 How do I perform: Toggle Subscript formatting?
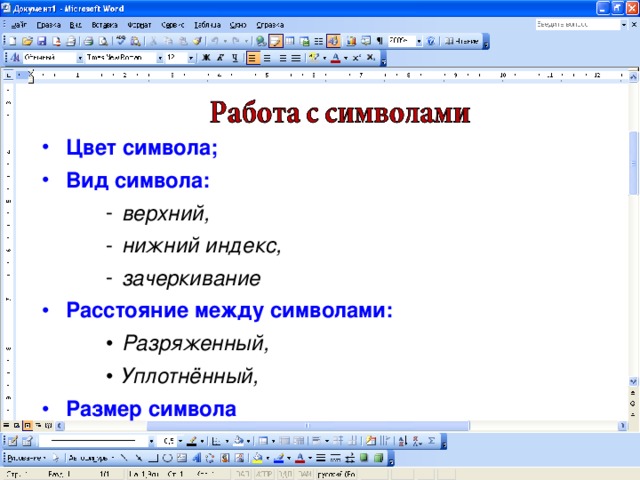(x=371, y=58)
